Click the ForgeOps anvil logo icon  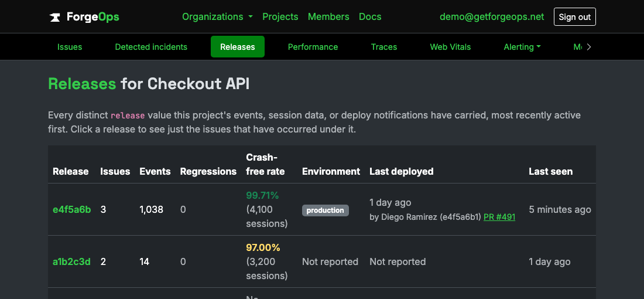[x=54, y=17]
